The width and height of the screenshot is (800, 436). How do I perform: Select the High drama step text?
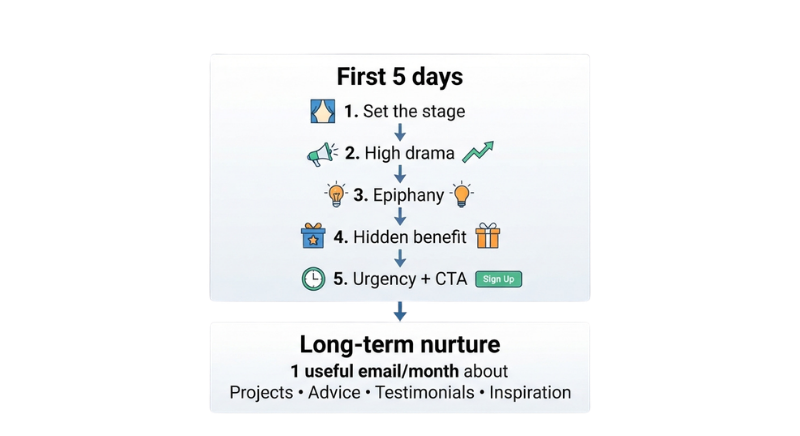tap(399, 153)
